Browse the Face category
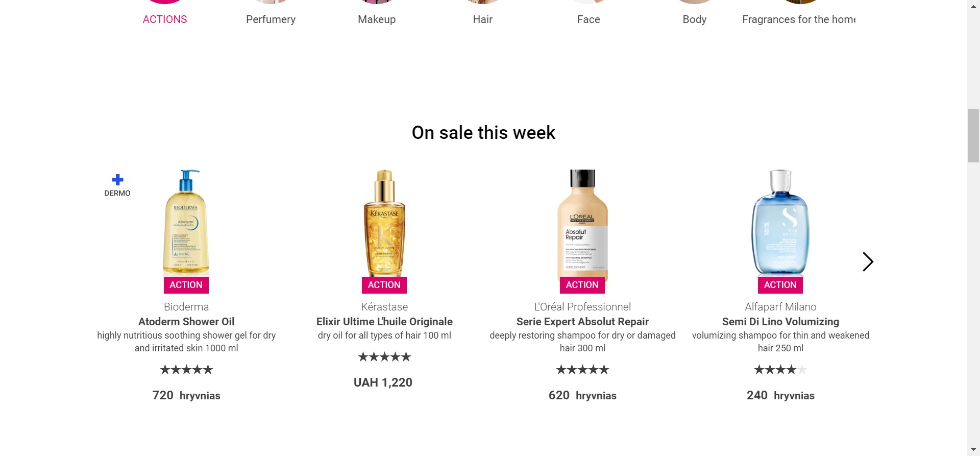This screenshot has width=980, height=456. 589,19
